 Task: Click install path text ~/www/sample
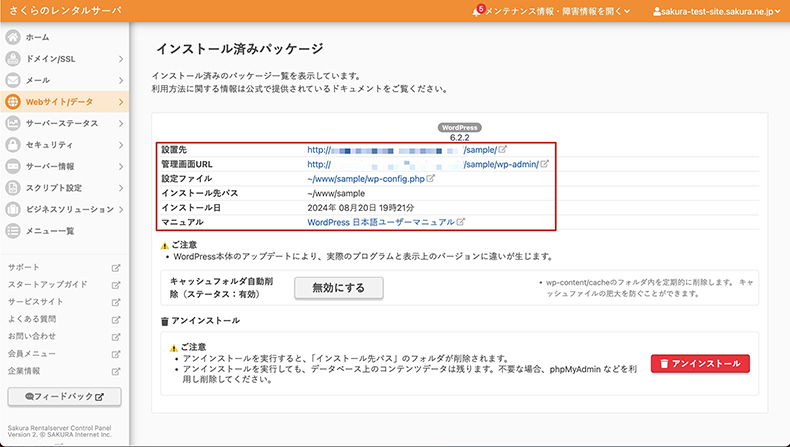click(x=336, y=194)
